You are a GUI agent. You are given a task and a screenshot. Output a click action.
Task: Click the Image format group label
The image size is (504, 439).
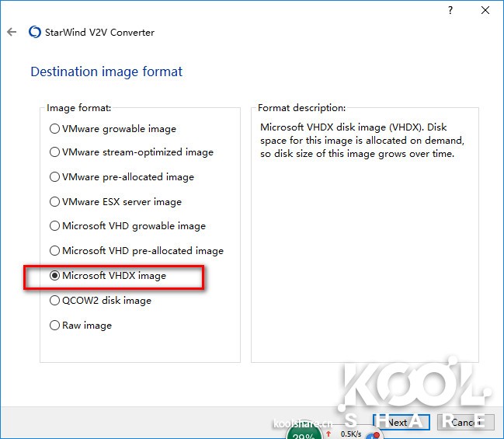(x=78, y=108)
